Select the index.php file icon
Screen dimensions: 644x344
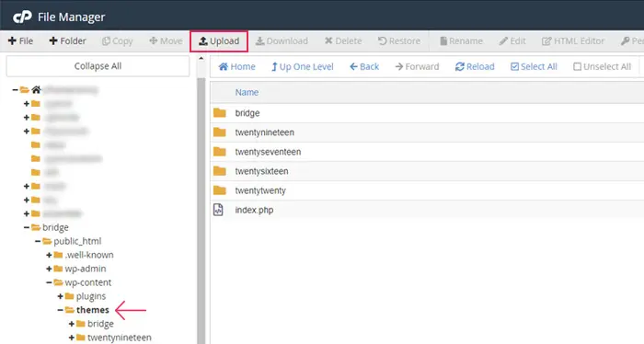[x=218, y=210]
